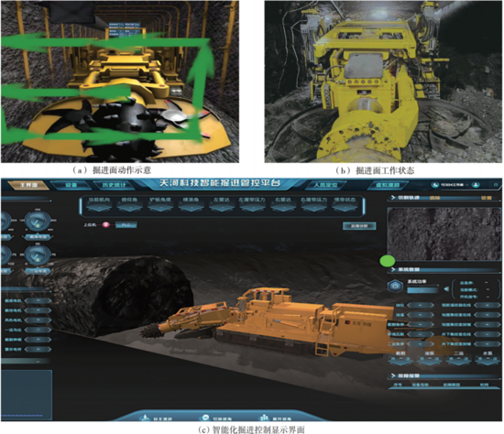Click the middle round icon in bottom bar

pos(204,418)
